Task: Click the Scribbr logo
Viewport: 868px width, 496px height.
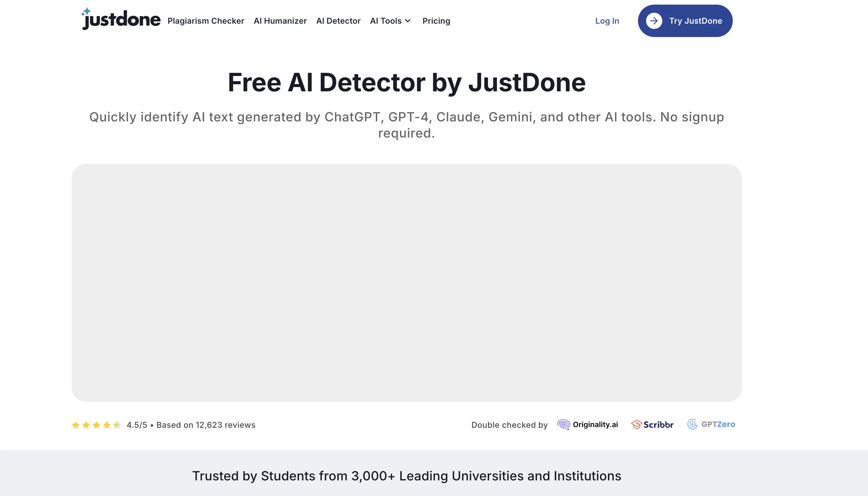Action: click(x=652, y=424)
